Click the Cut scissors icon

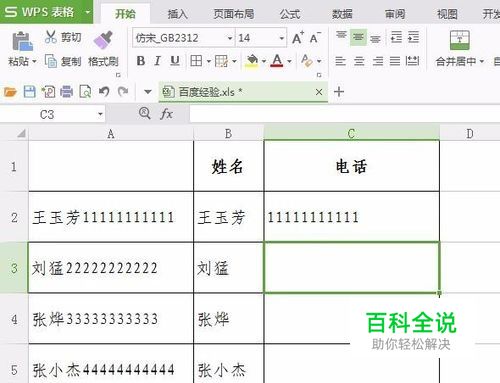click(x=50, y=37)
